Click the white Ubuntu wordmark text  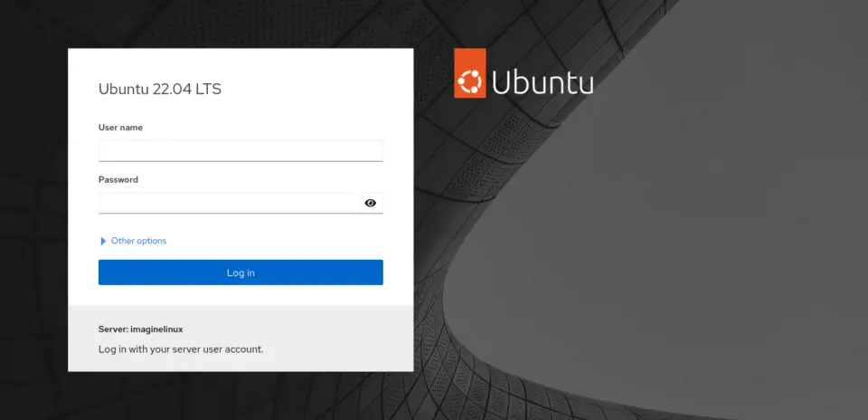(x=542, y=82)
